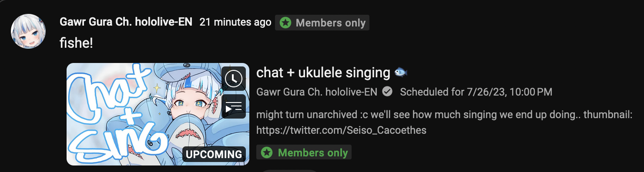The image size is (644, 172).
Task: Open Gawr Gura's round channel avatar
Action: pyautogui.click(x=28, y=31)
